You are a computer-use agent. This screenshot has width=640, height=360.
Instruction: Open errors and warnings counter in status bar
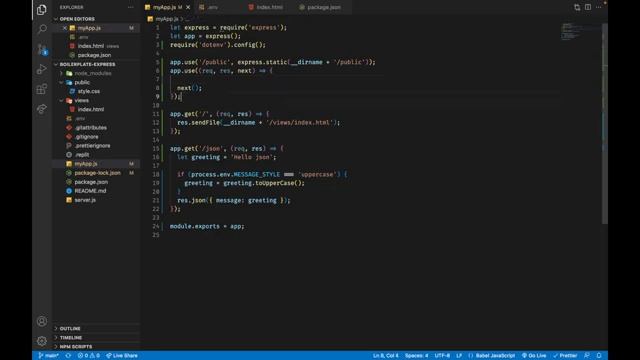[x=89, y=356]
